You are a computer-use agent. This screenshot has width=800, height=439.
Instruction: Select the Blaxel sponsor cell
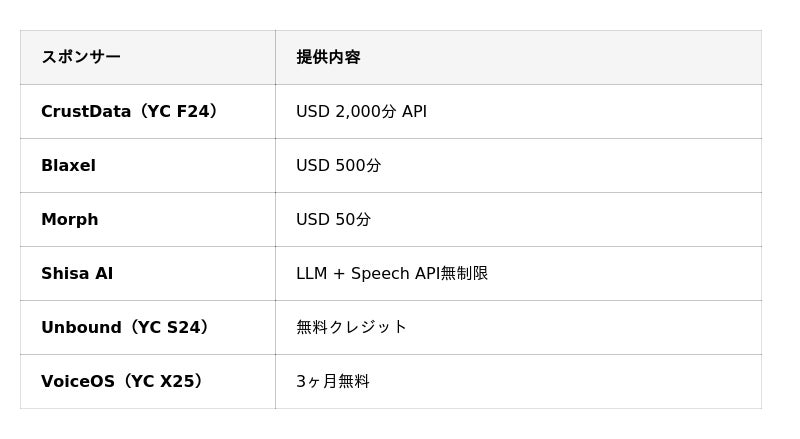click(68, 166)
